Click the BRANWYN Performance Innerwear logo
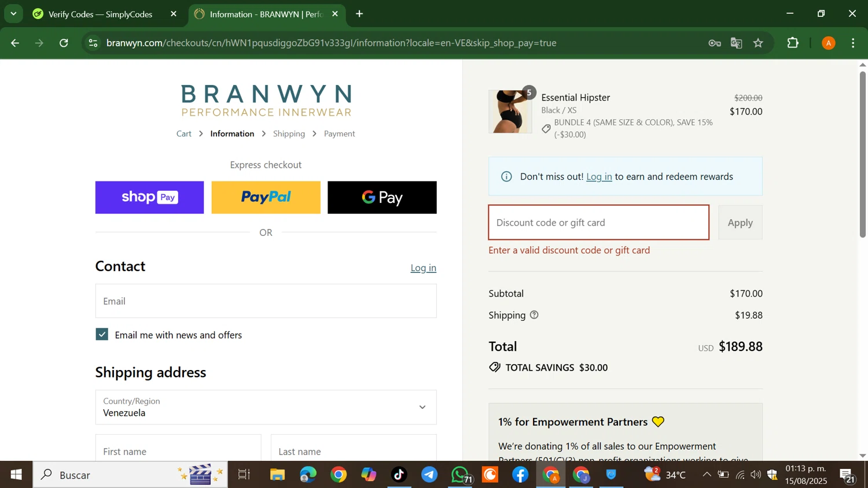Image resolution: width=868 pixels, height=488 pixels. coord(266,100)
